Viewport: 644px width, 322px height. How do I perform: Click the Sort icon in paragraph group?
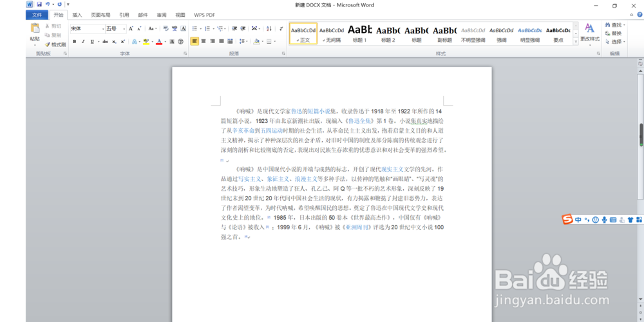coord(269,28)
